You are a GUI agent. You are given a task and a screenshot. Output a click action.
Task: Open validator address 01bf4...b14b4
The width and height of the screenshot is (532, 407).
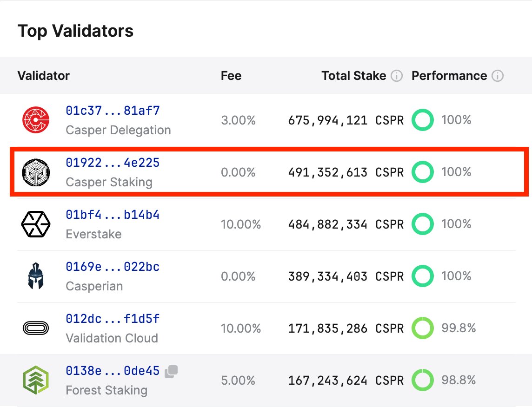(x=113, y=215)
